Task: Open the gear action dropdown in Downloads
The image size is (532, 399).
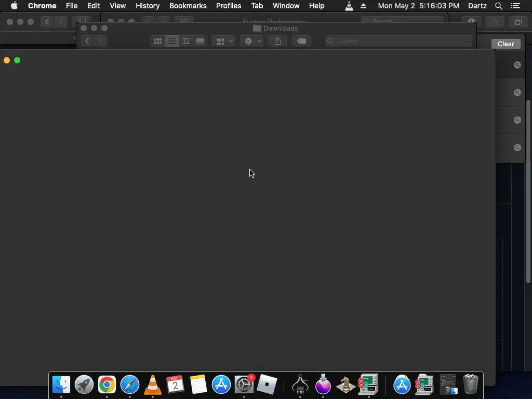Action: (252, 41)
